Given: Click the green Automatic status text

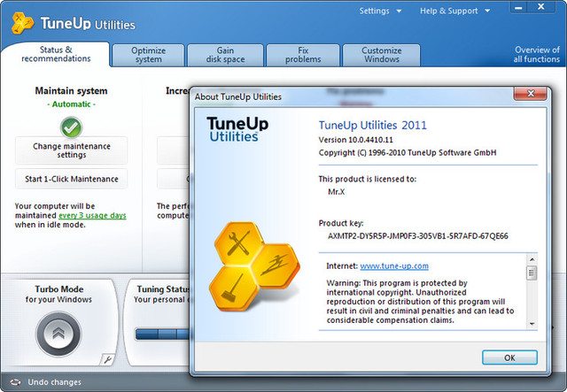Looking at the screenshot, I should (71, 104).
